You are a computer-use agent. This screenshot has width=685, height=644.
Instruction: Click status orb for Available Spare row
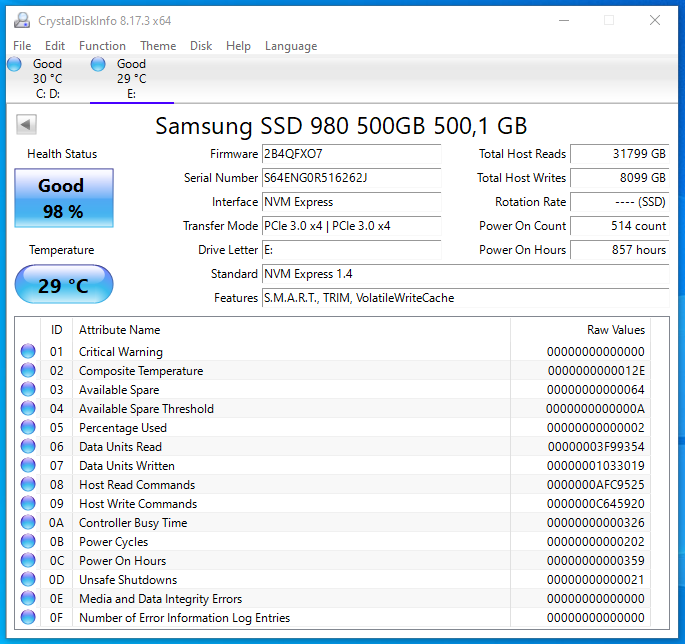28,389
